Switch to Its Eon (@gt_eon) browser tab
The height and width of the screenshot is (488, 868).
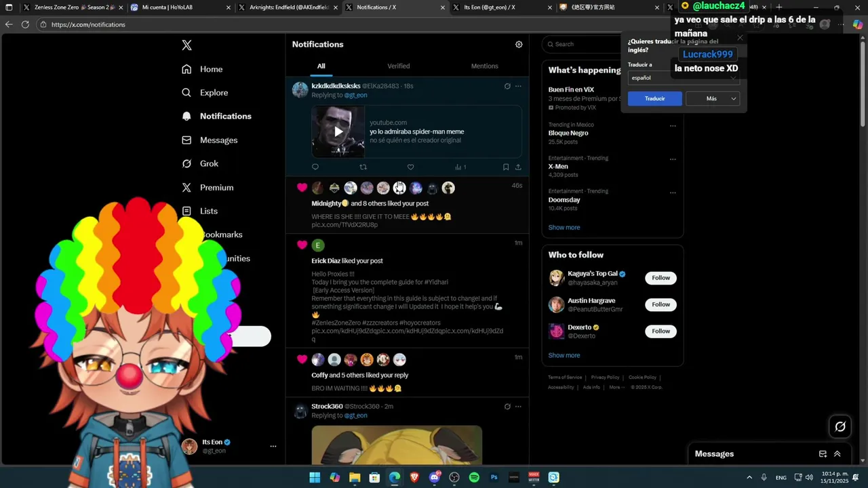502,7
